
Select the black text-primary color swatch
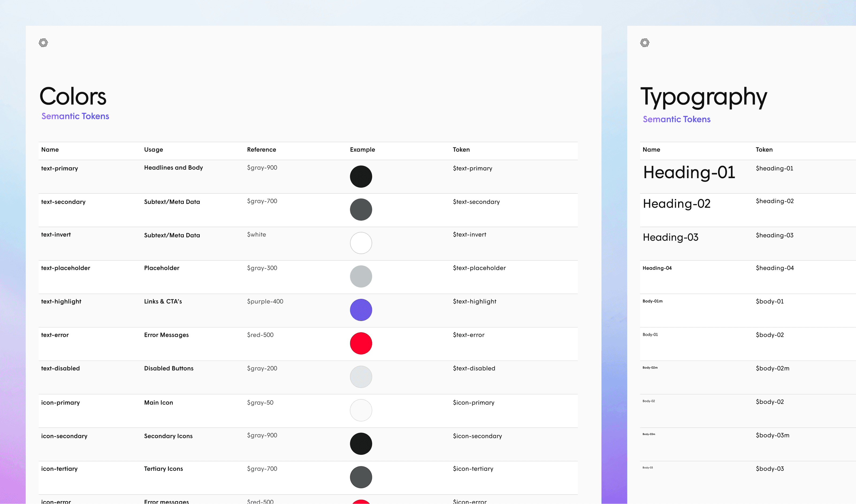361,177
